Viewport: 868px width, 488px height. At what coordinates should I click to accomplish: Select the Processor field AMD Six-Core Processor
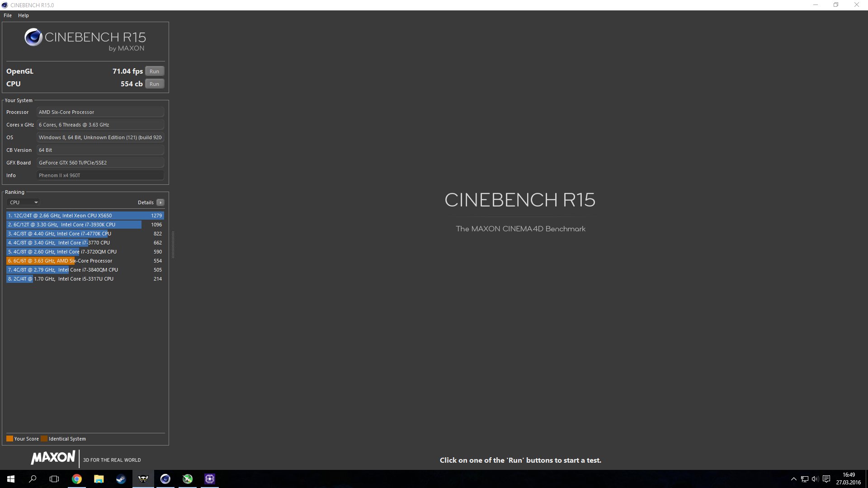(100, 112)
